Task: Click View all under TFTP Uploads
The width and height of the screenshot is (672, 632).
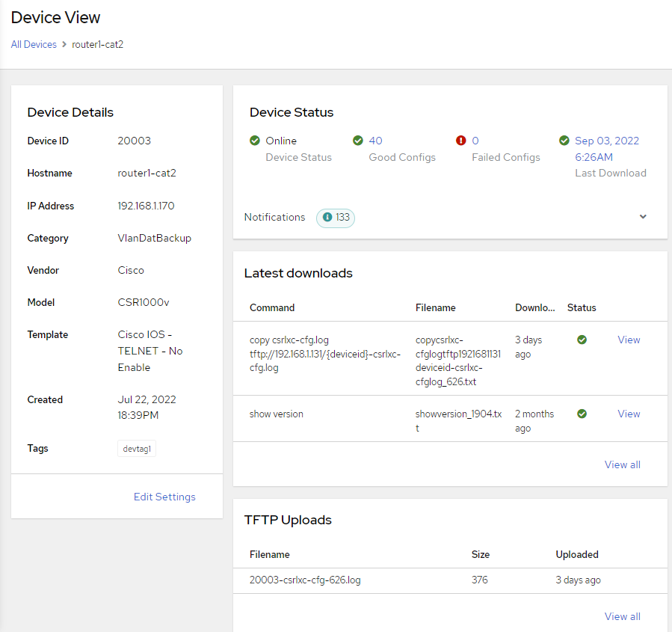Action: point(622,616)
